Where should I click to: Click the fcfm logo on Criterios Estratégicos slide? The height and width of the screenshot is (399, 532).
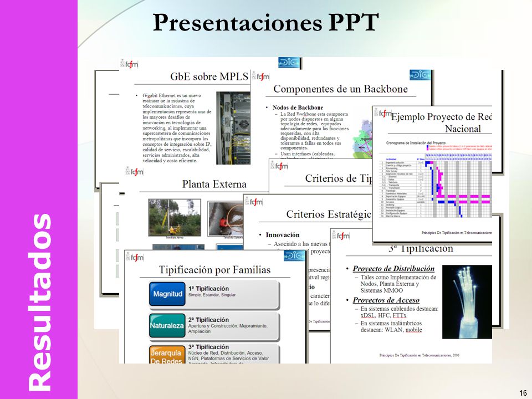coord(254,202)
